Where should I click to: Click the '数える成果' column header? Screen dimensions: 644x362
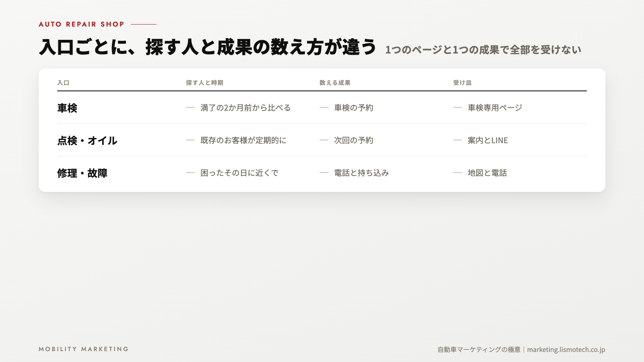(335, 83)
